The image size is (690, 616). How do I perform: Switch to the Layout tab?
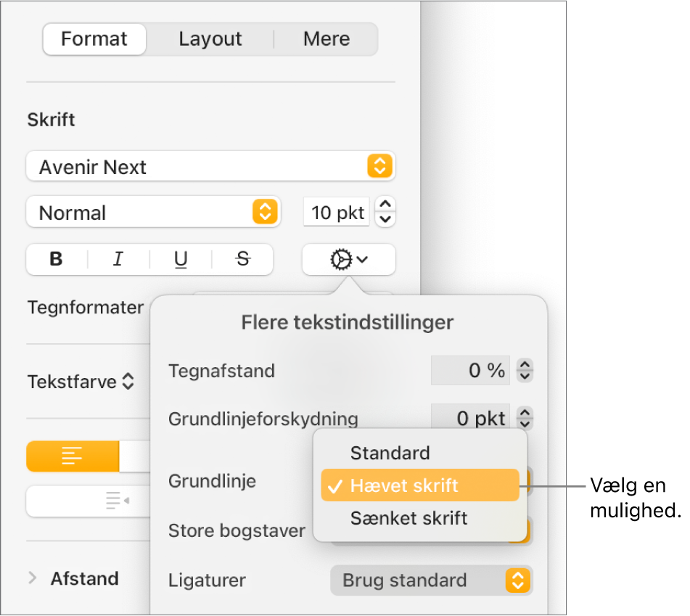click(210, 38)
